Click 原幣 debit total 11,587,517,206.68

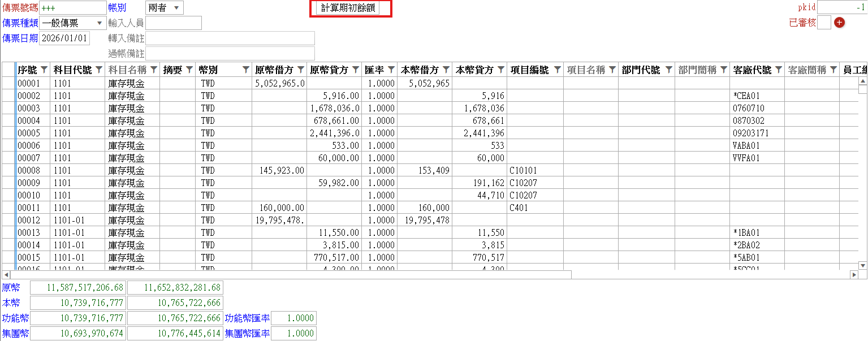click(x=77, y=287)
